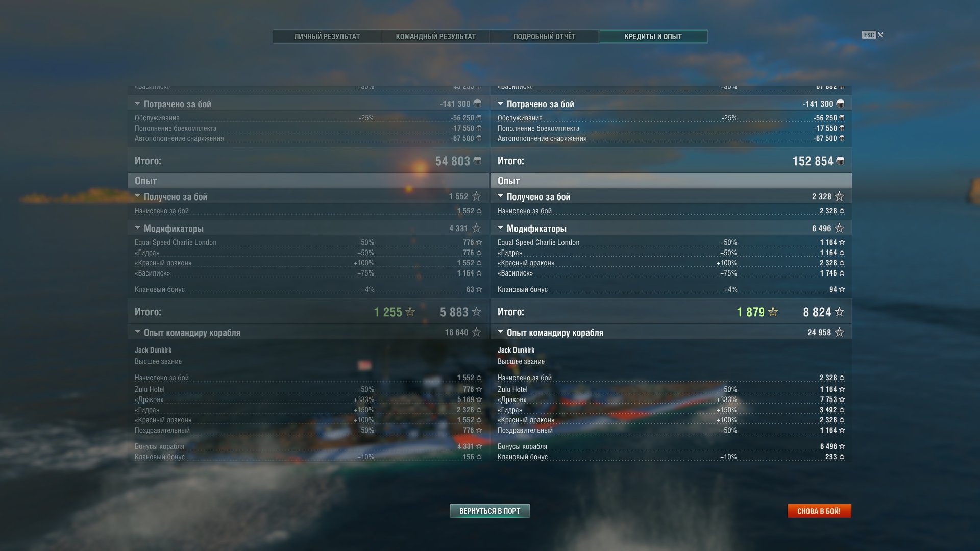The width and height of the screenshot is (980, 551).
Task: Click the credits coin icon beside 54 803
Action: tap(477, 161)
